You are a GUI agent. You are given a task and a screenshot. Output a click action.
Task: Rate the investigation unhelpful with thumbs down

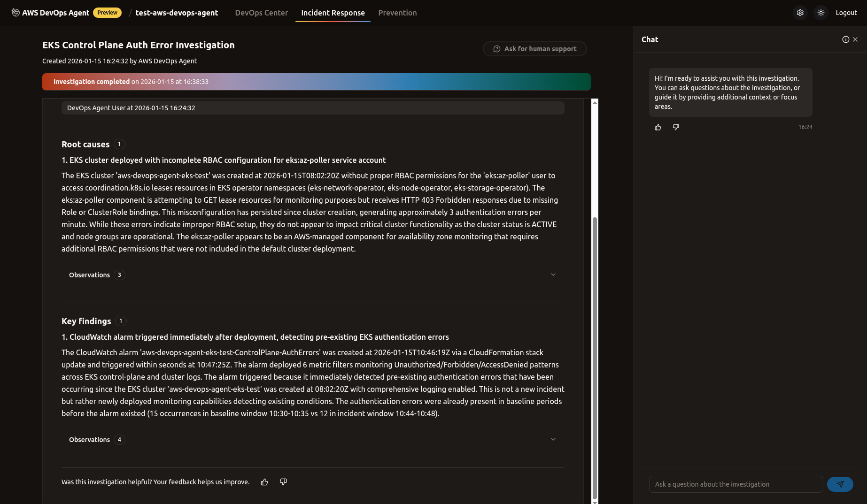pos(283,482)
